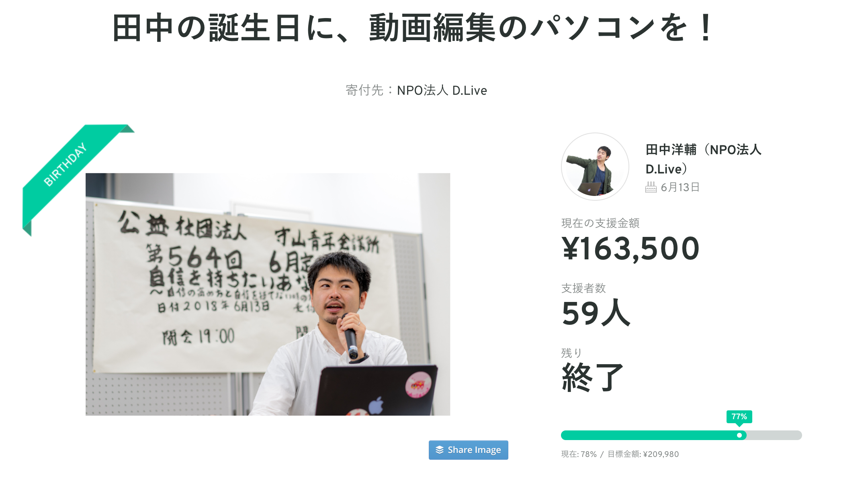
Task: Click the 77% progress tooltip badge
Action: (x=739, y=417)
